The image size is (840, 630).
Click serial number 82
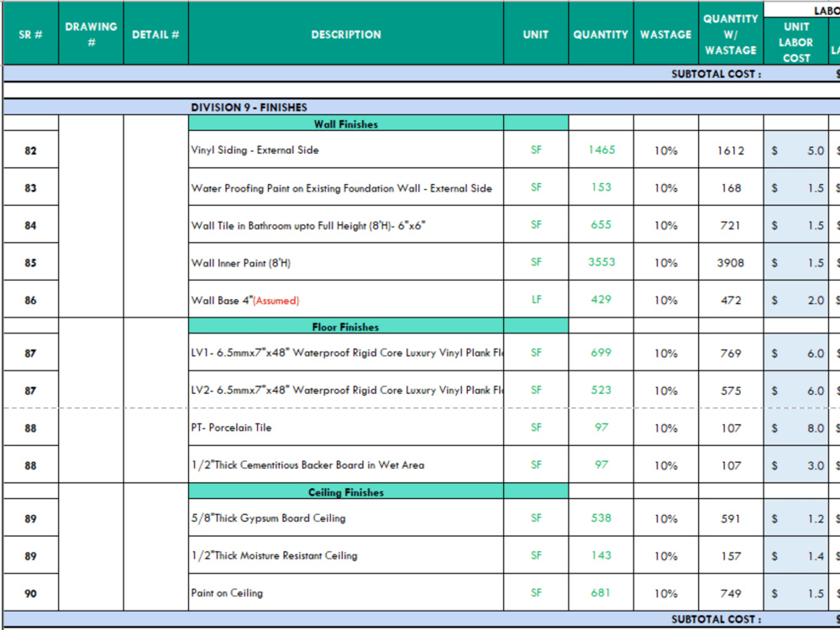point(30,151)
